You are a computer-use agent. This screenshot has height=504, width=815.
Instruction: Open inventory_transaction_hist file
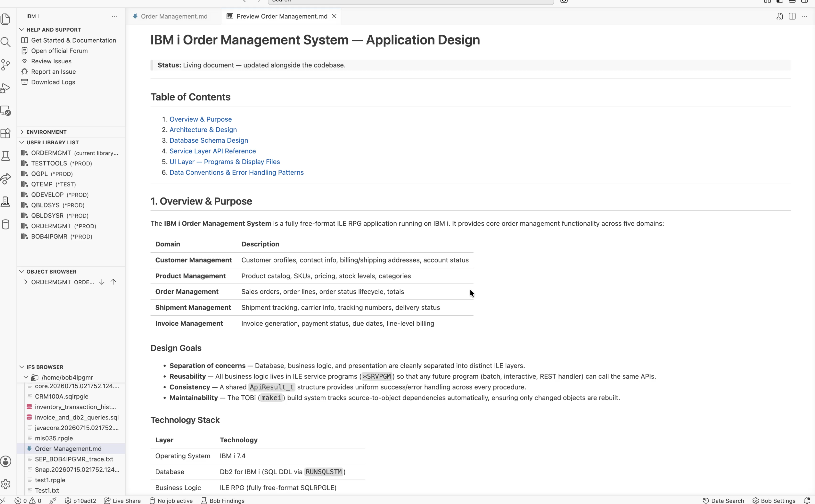coord(71,407)
